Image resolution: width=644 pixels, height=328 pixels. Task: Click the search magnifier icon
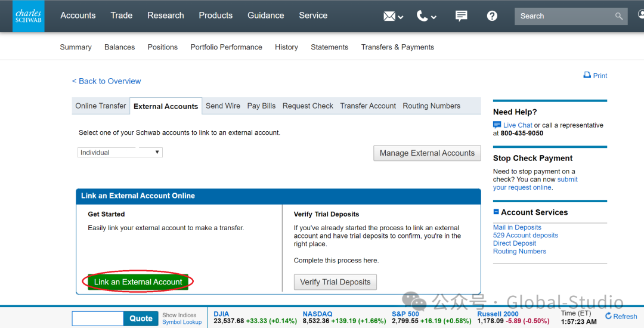[619, 16]
